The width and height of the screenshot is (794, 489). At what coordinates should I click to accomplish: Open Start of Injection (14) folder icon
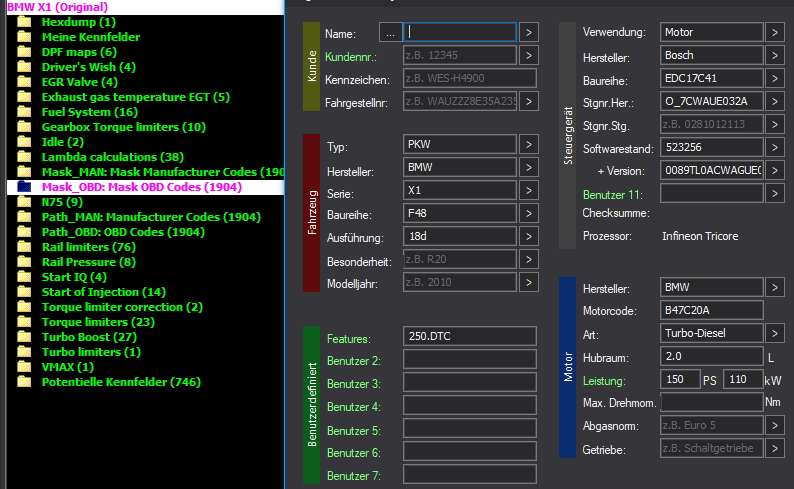pyautogui.click(x=24, y=292)
